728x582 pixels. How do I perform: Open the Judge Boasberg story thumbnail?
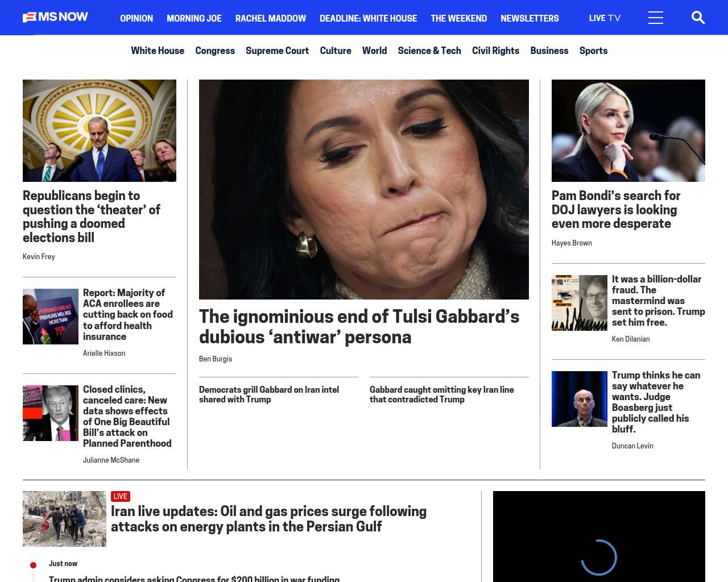580,399
